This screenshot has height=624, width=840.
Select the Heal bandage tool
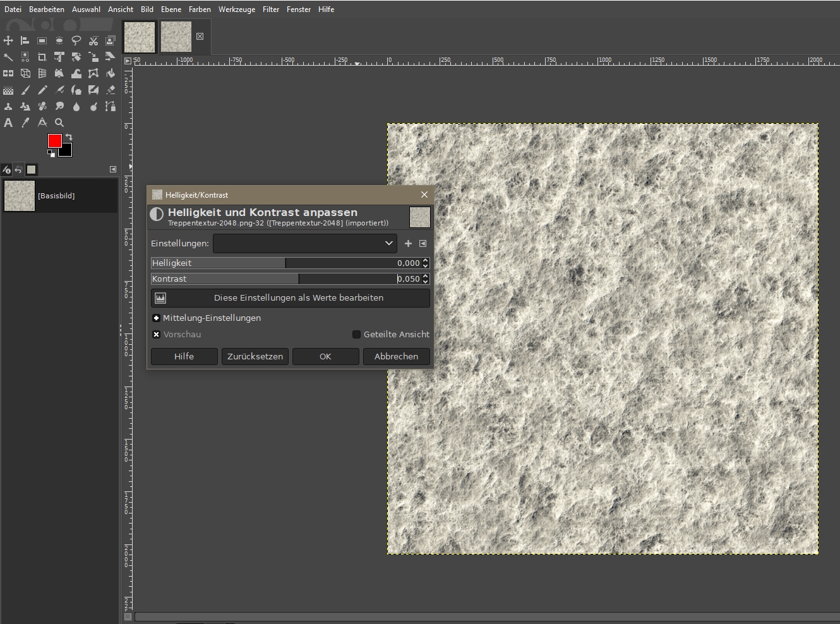click(x=42, y=107)
